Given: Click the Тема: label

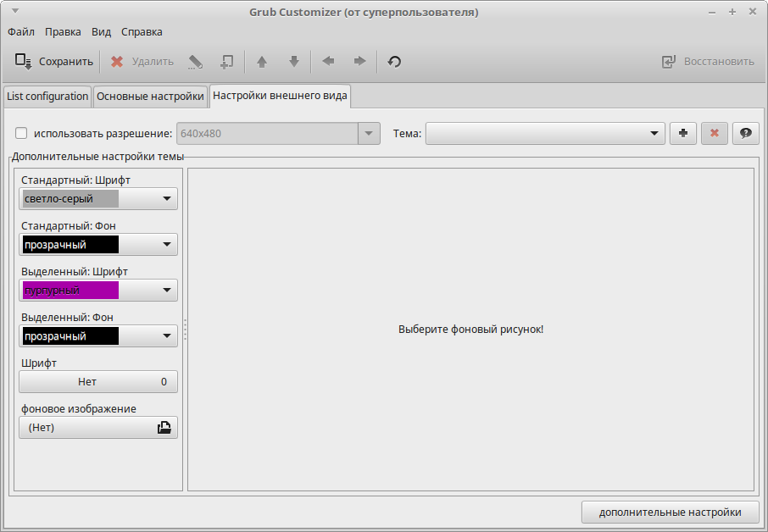Looking at the screenshot, I should [407, 134].
